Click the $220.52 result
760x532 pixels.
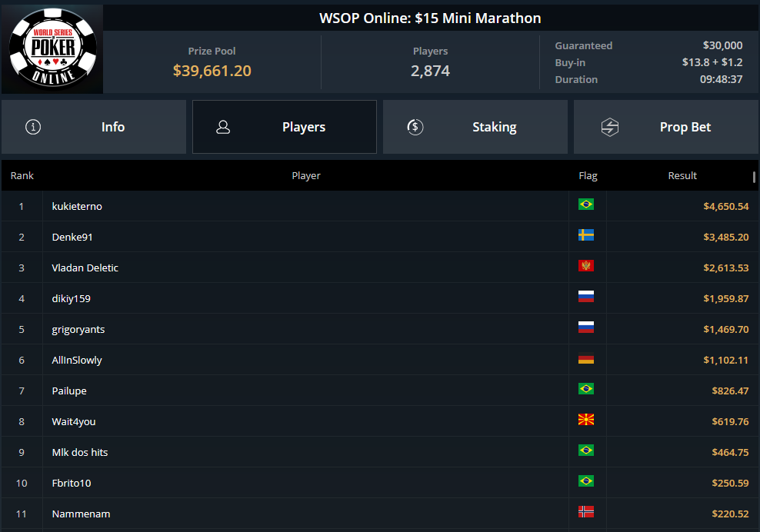(730, 514)
